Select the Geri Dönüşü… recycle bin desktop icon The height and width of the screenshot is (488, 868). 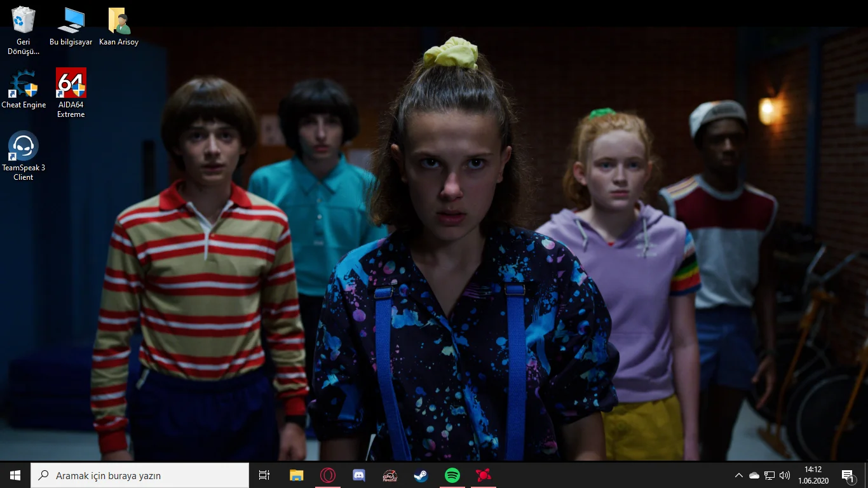(24, 30)
